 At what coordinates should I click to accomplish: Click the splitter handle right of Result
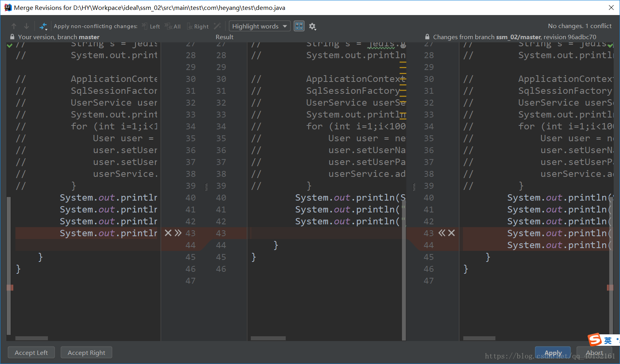click(414, 187)
